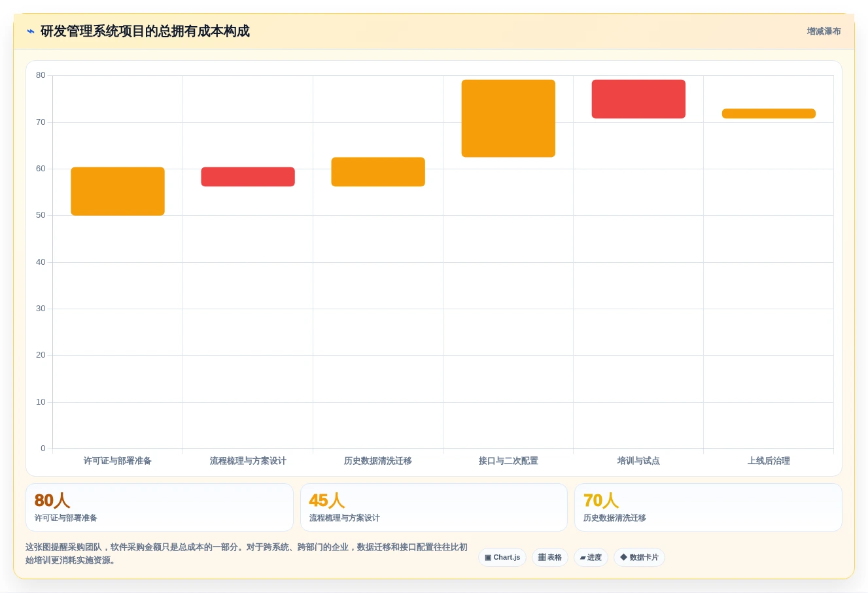The width and height of the screenshot is (868, 593).
Task: Click the x-axis label 许可证与部署准备
Action: pyautogui.click(x=118, y=461)
